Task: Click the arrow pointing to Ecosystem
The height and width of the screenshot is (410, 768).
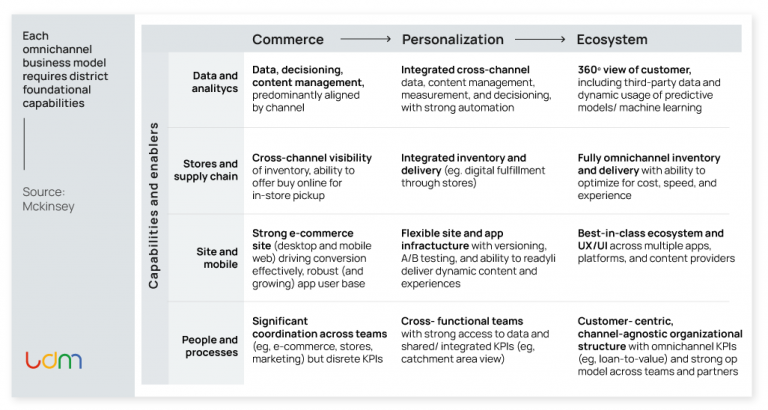Action: tap(539, 40)
